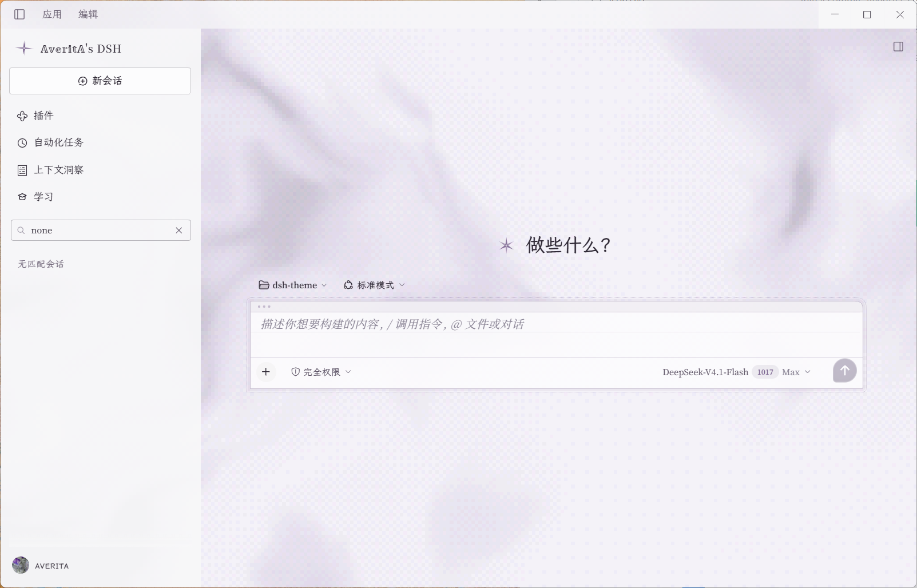Toggle the right side panel icon
Viewport: 917px width, 588px height.
898,47
